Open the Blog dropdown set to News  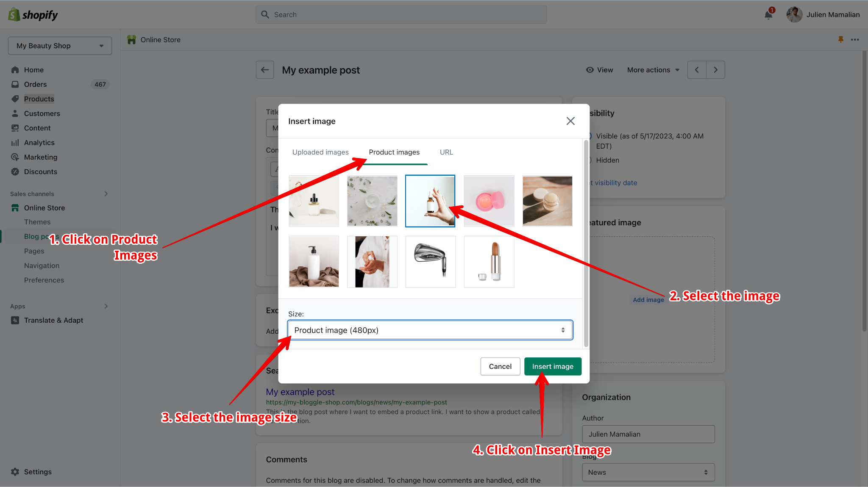pyautogui.click(x=648, y=472)
